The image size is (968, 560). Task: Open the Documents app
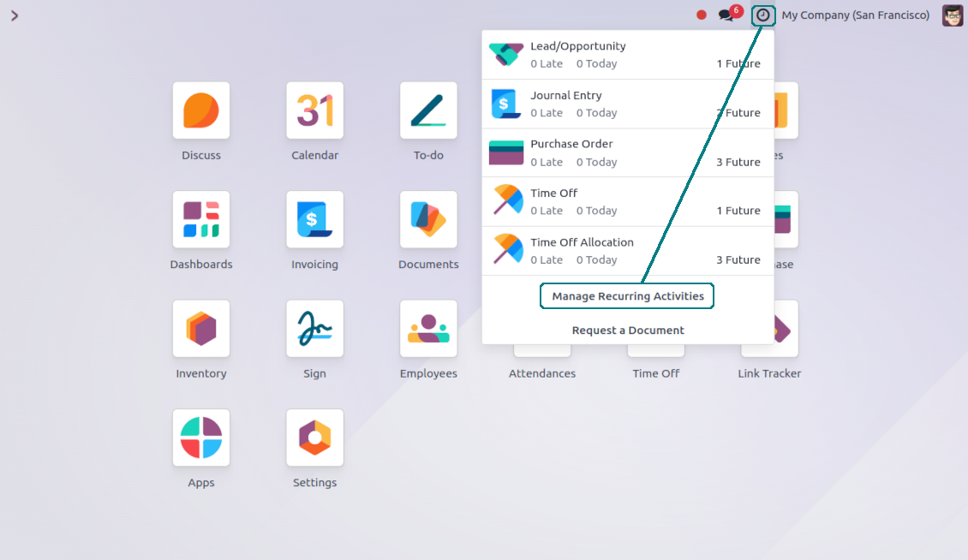click(428, 220)
